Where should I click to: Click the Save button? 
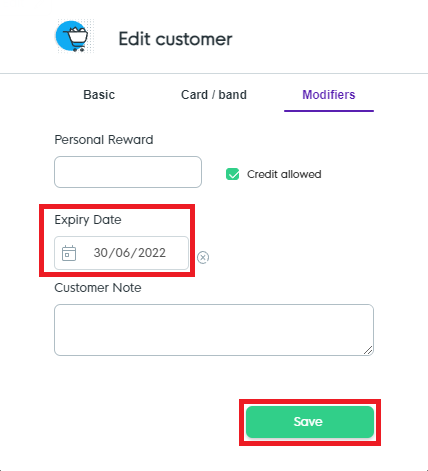click(310, 422)
